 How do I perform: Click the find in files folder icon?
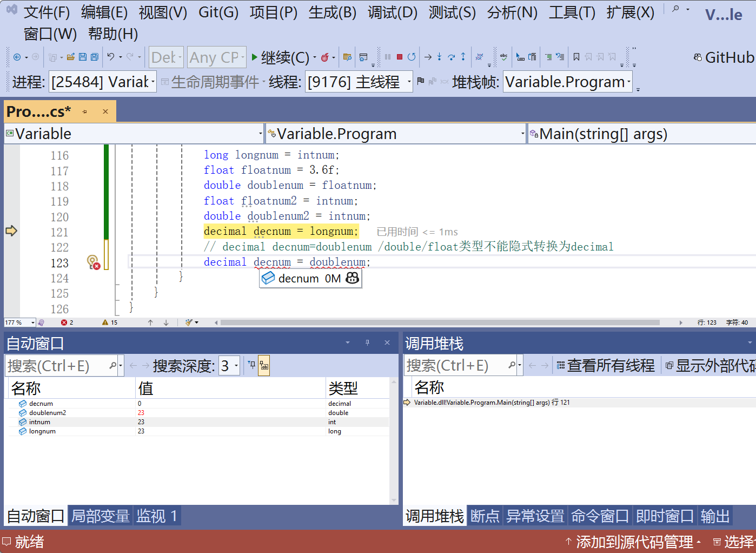347,57
